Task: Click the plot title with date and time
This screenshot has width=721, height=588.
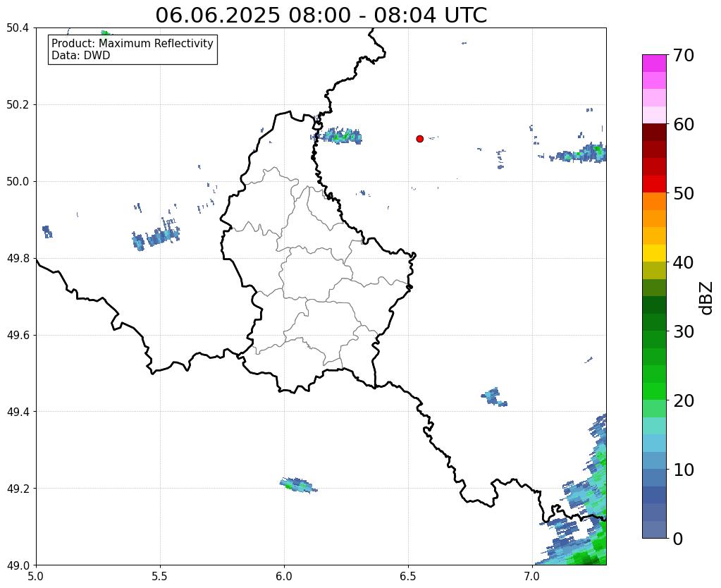Action: click(x=321, y=15)
